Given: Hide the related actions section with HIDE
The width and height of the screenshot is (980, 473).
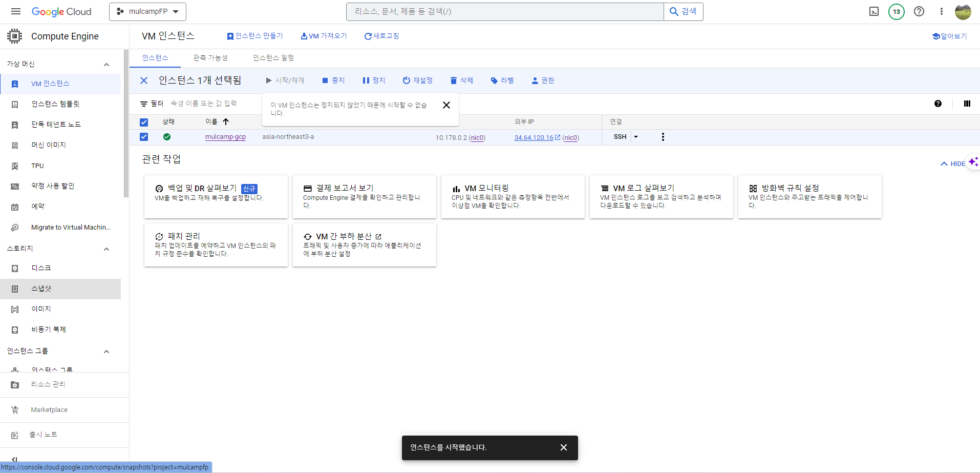Looking at the screenshot, I should [952, 164].
